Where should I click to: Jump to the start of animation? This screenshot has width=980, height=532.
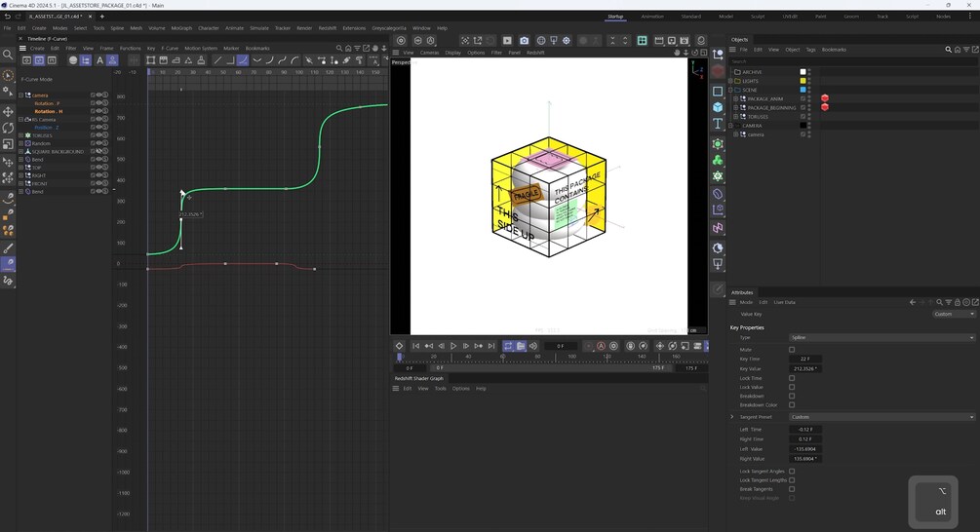tap(415, 346)
